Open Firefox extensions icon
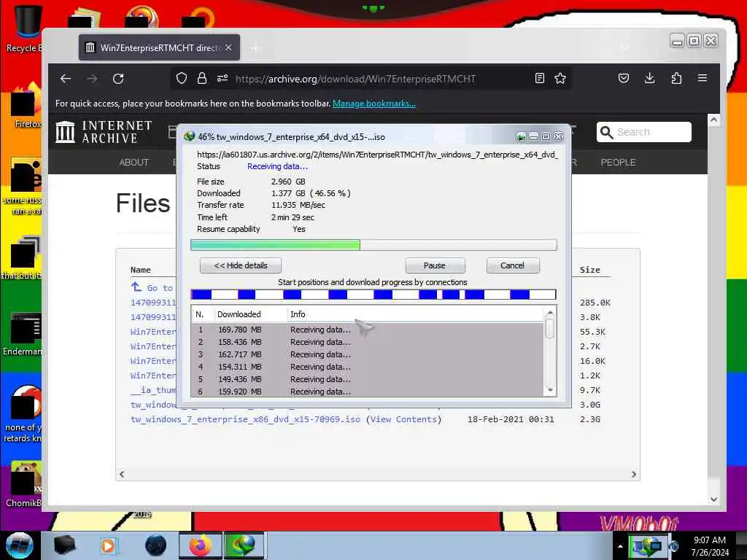The height and width of the screenshot is (560, 747). coord(676,78)
